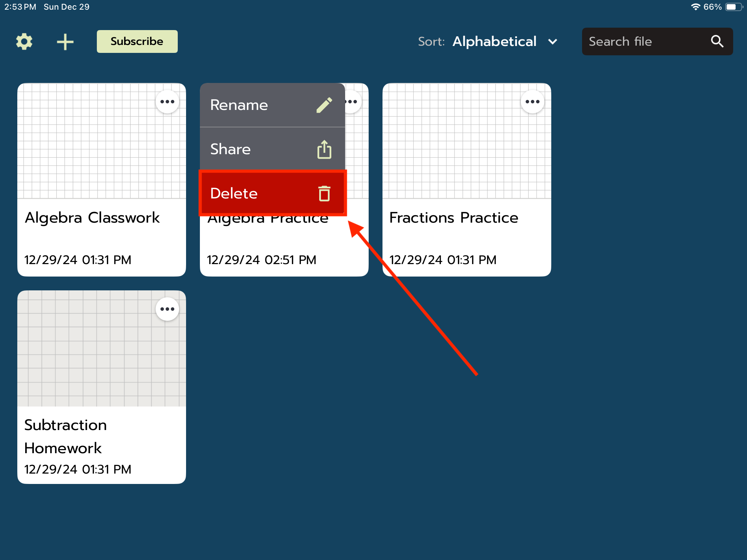Open settings with the gear icon
747x560 pixels.
[24, 41]
